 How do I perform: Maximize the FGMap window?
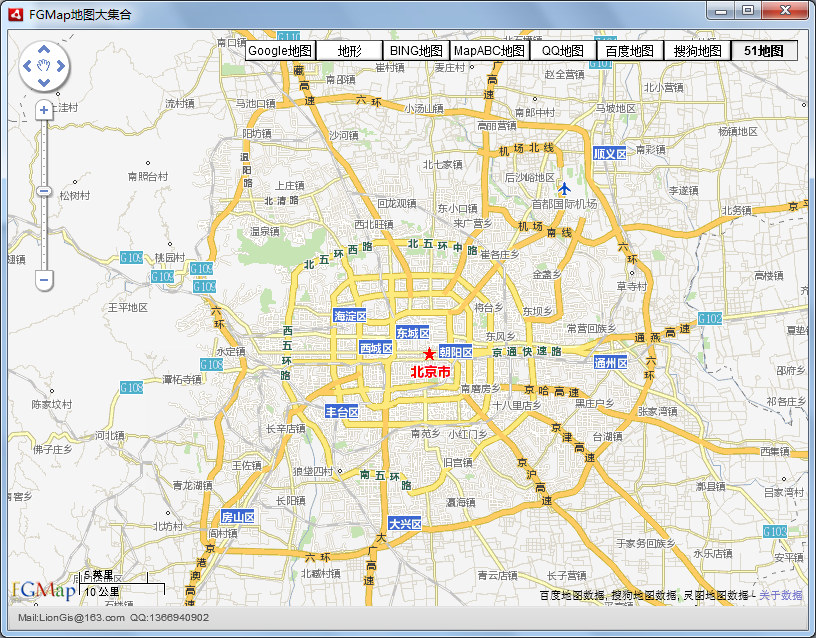pos(748,10)
